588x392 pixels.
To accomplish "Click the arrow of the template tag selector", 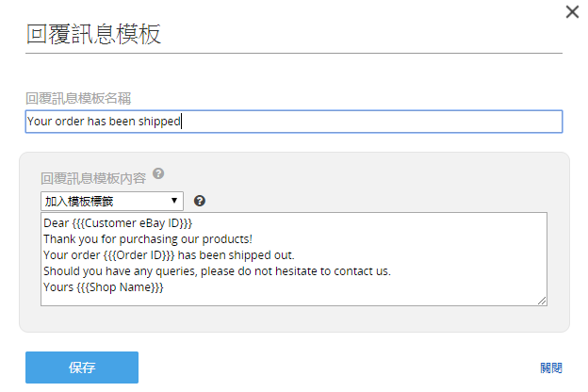I will pos(174,201).
